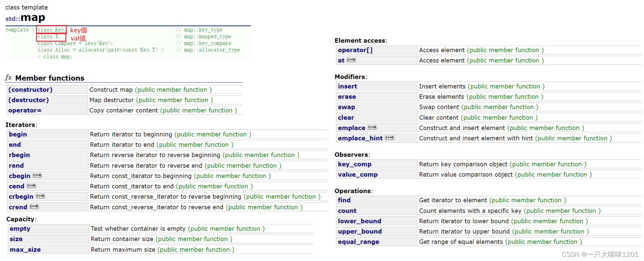Screen dimensions: 644x261
Task: Open the erase function link
Action: 347,97
